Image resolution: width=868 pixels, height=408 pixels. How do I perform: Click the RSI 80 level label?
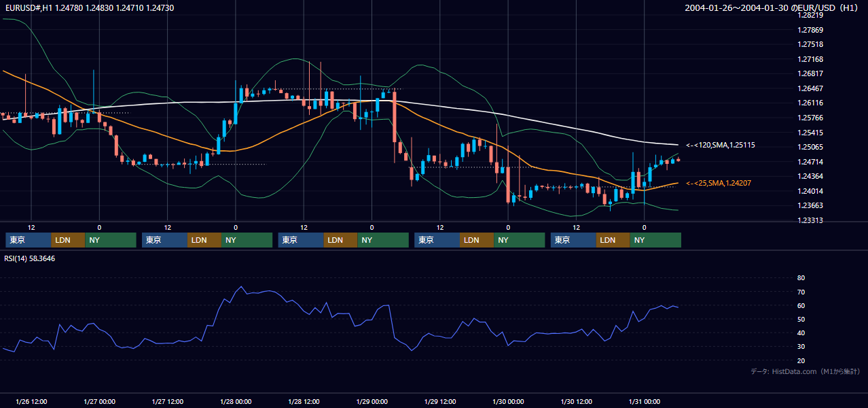coord(801,278)
